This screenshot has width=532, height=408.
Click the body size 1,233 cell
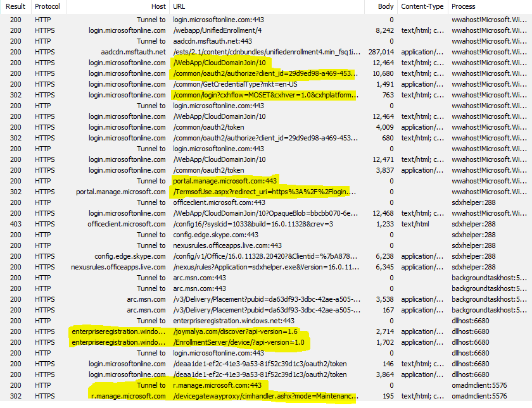pos(385,224)
